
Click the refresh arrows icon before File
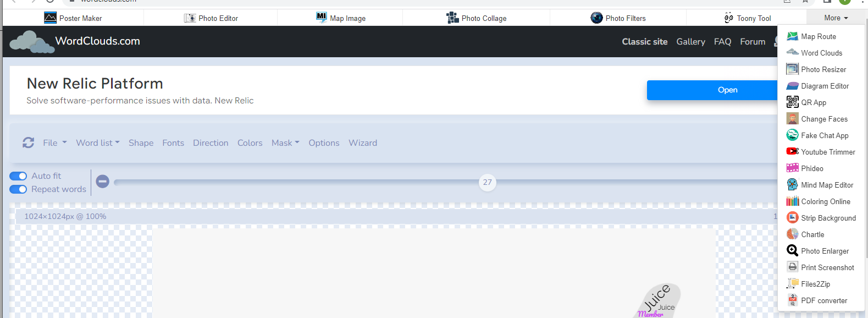(x=29, y=143)
